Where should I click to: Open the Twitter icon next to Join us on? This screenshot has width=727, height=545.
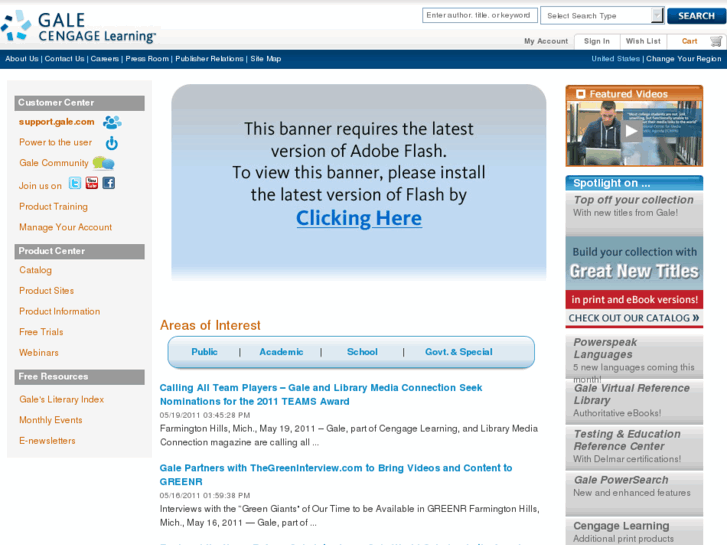pos(75,183)
